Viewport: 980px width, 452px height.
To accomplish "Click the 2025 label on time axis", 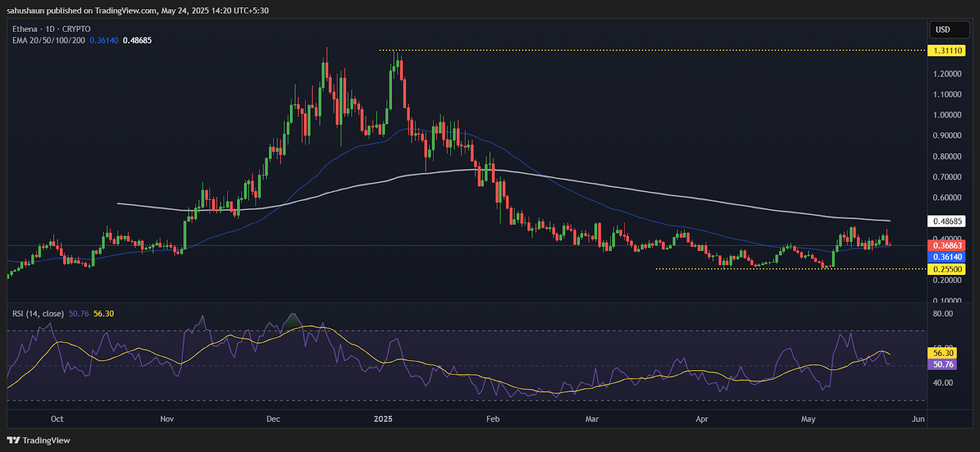I will point(383,419).
